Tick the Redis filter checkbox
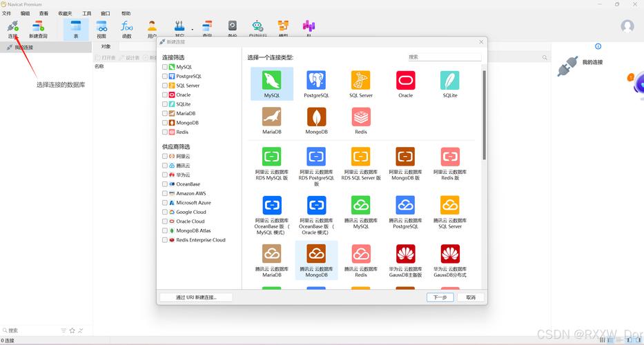This screenshot has width=644, height=345. coord(165,132)
